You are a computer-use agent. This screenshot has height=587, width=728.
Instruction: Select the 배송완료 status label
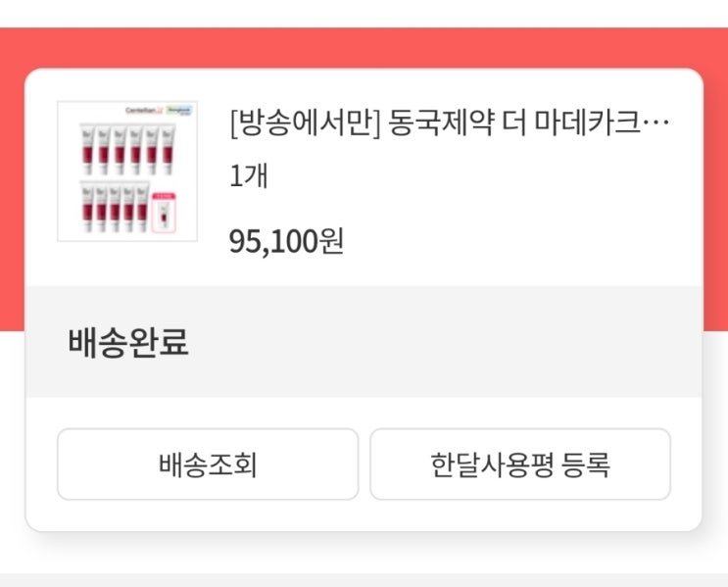[127, 343]
